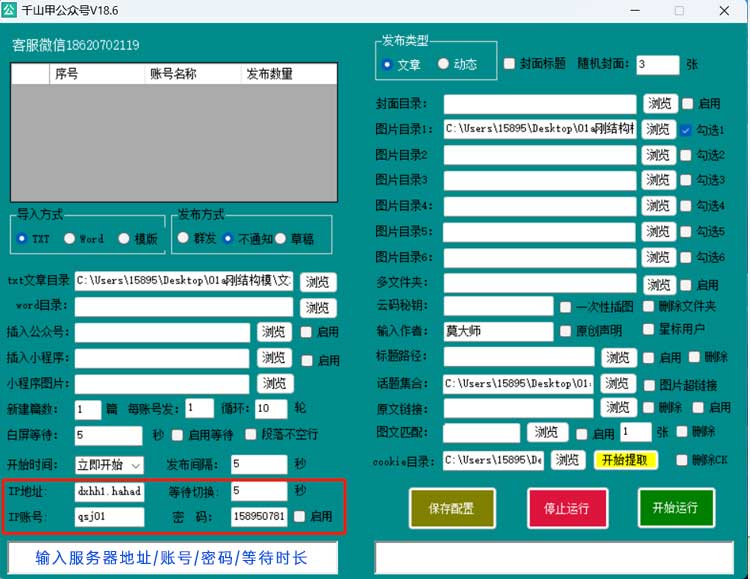Select the Word import mode option
750x579 pixels.
coord(70,238)
